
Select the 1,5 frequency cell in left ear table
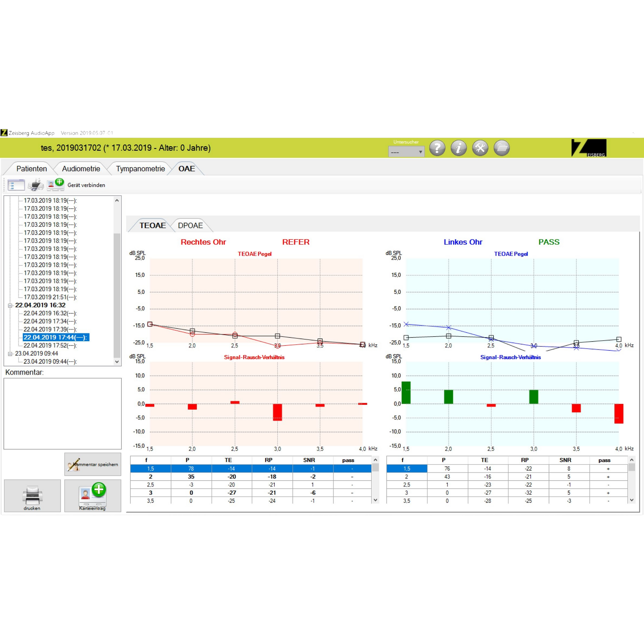(407, 469)
